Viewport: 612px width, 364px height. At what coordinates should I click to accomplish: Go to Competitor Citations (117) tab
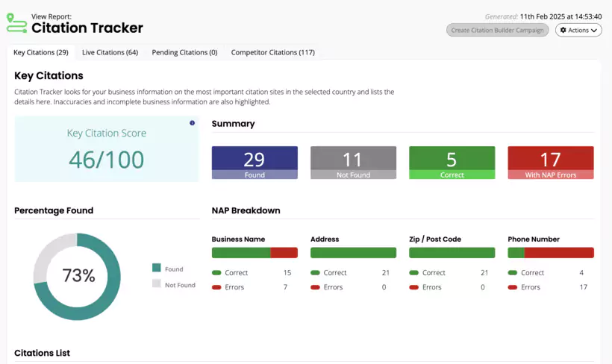coord(273,52)
